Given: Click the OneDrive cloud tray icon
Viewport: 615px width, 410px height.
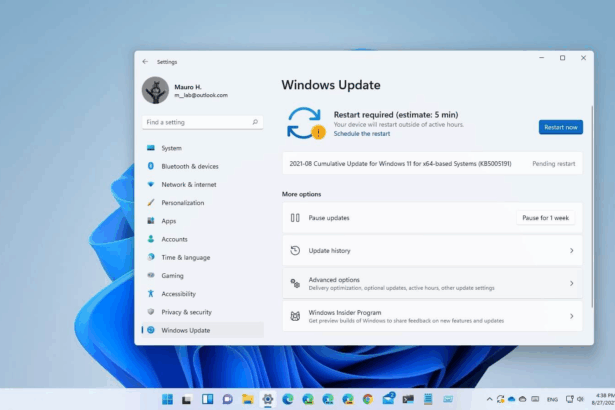Looking at the screenshot, I should click(x=511, y=399).
